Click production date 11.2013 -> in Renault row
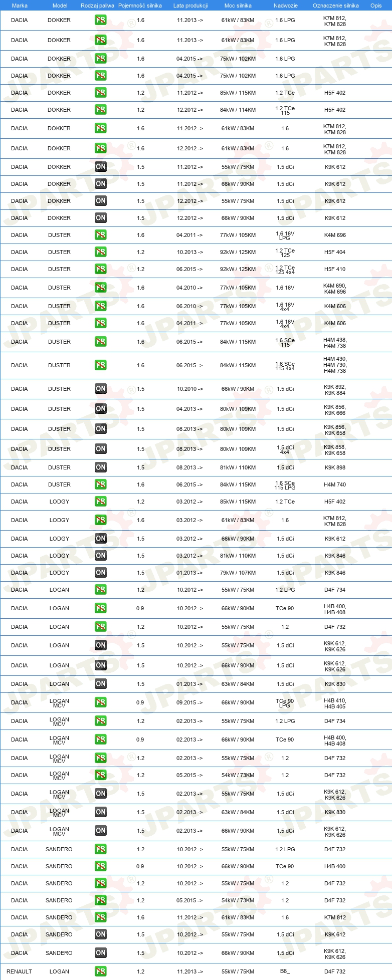This screenshot has height=980, width=392. [x=189, y=971]
